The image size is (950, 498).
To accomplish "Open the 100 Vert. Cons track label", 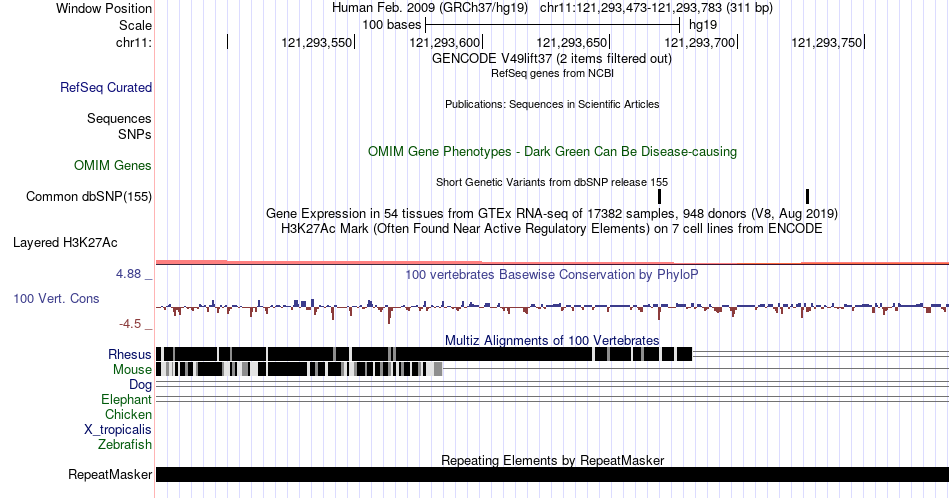I will [x=56, y=298].
